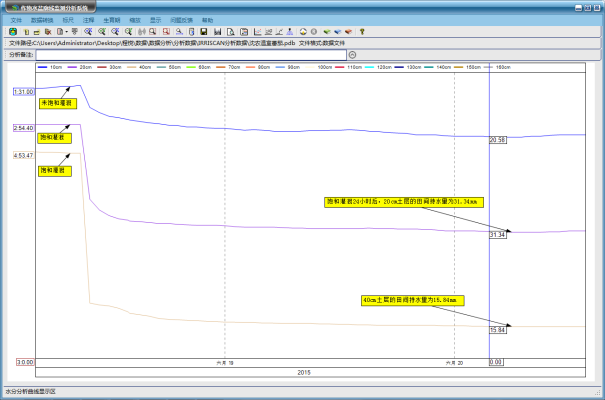Click the first of three axis chart icons
The image size is (605, 400).
coord(257,32)
